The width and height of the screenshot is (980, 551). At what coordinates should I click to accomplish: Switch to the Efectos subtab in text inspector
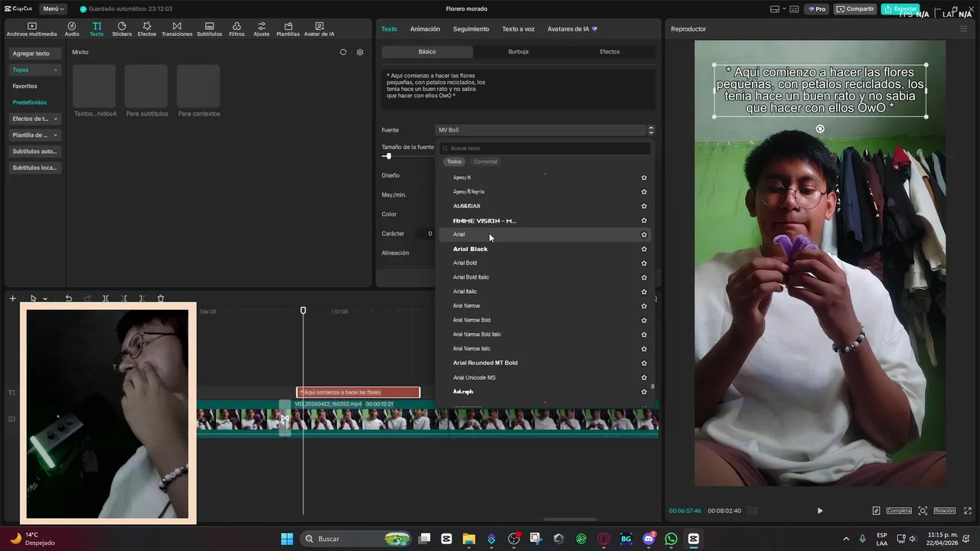(x=609, y=51)
